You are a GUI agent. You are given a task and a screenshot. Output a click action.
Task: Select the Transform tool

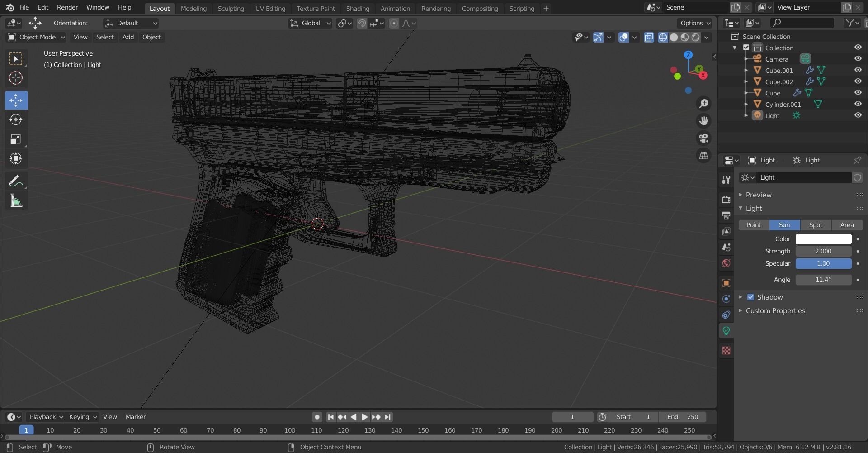(x=16, y=158)
